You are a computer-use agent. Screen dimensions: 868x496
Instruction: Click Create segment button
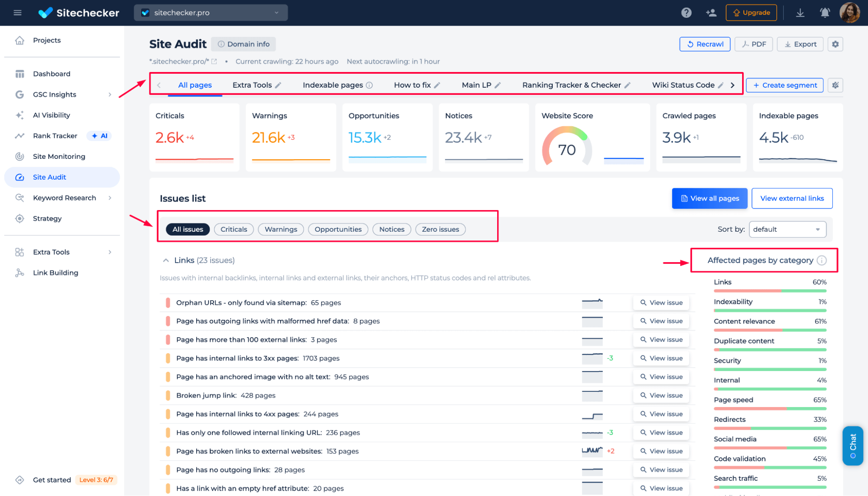[x=785, y=85]
